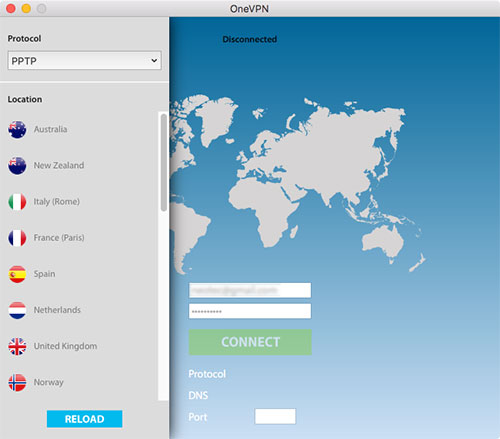Screen dimensions: 500x439
Task: Click the France flag icon
Action: (17, 238)
